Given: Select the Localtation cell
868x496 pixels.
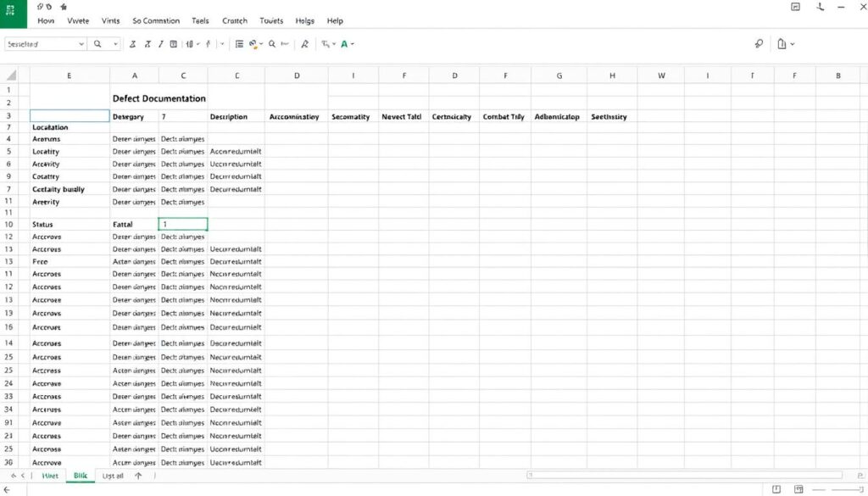Looking at the screenshot, I should (70, 127).
